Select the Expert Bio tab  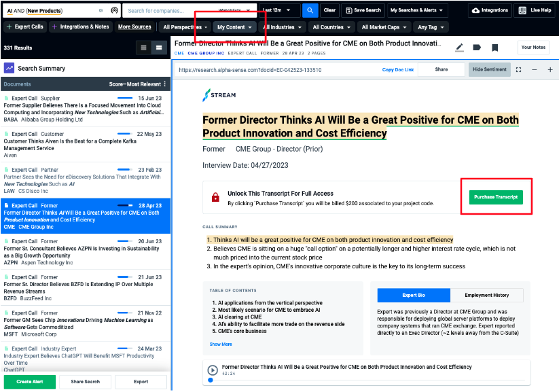pyautogui.click(x=414, y=296)
